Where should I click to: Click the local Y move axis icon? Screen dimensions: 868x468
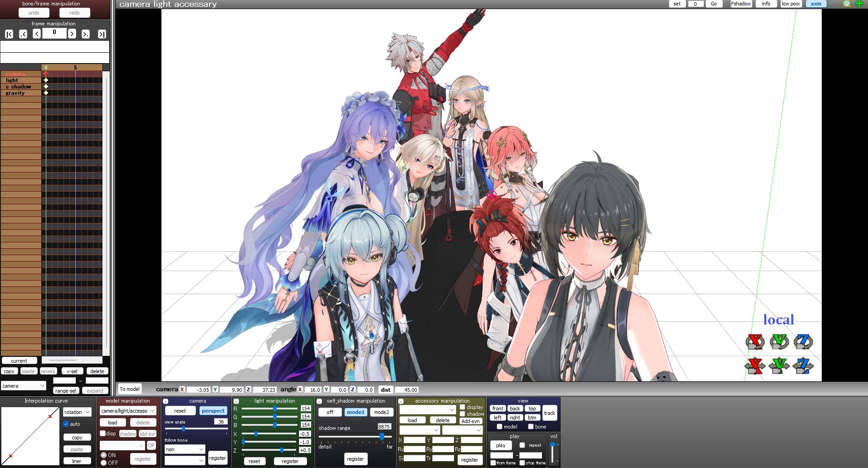(779, 365)
